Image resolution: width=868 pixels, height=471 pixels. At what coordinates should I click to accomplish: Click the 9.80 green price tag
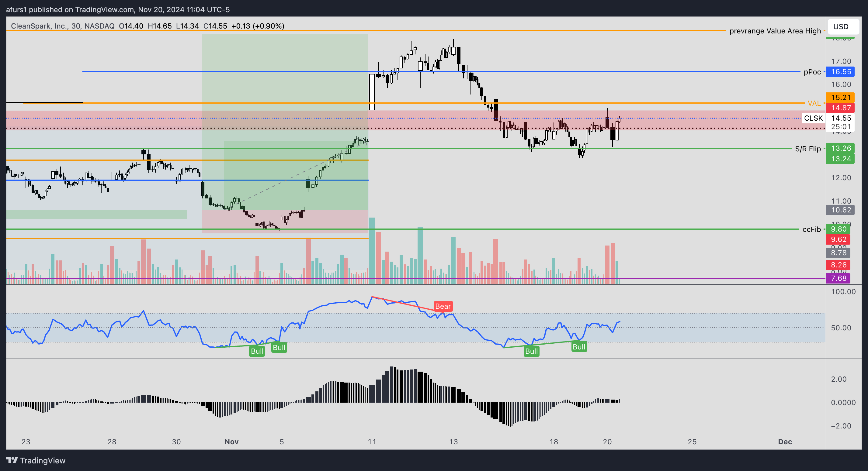(838, 229)
